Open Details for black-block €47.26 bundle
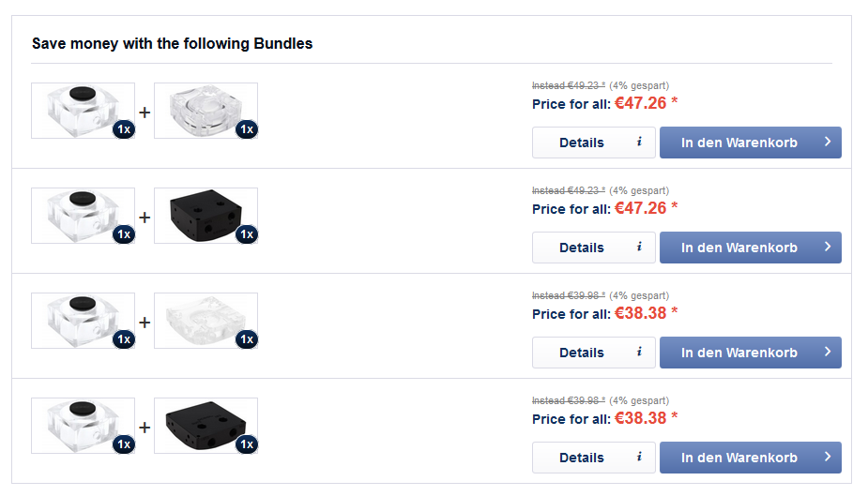This screenshot has height=496, width=868. [x=593, y=248]
